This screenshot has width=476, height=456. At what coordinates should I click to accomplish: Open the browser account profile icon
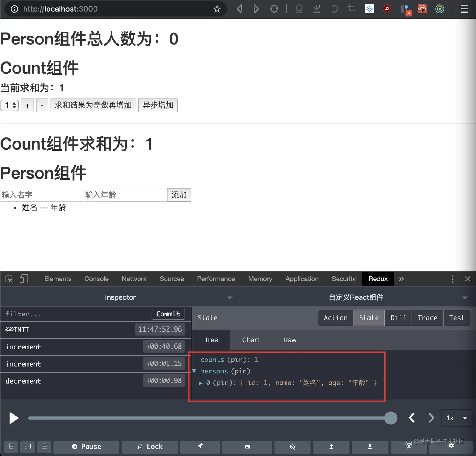pos(299,9)
